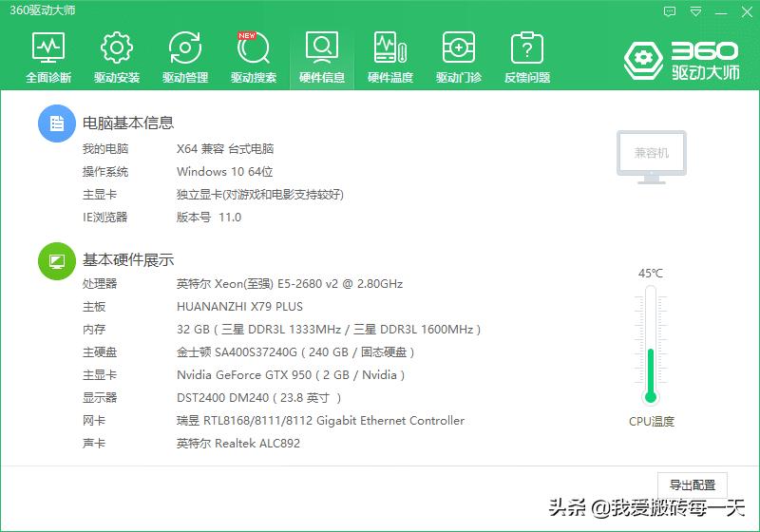Image resolution: width=760 pixels, height=532 pixels.
Task: Click the 主板 label
Action: click(94, 307)
